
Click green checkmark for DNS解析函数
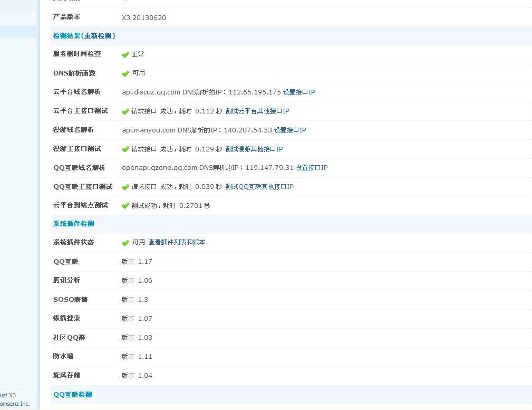point(125,73)
